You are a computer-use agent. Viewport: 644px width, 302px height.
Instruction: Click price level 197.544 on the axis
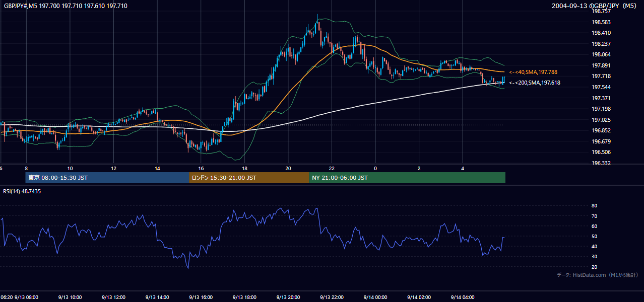point(601,87)
